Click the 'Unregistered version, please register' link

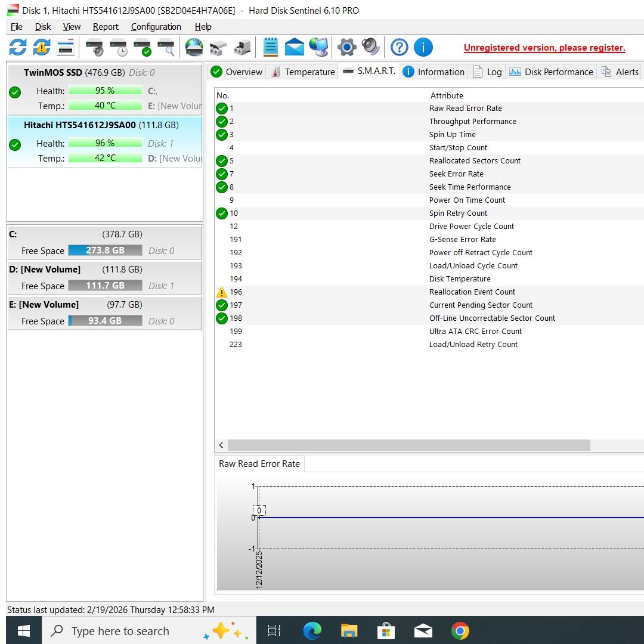pos(544,48)
